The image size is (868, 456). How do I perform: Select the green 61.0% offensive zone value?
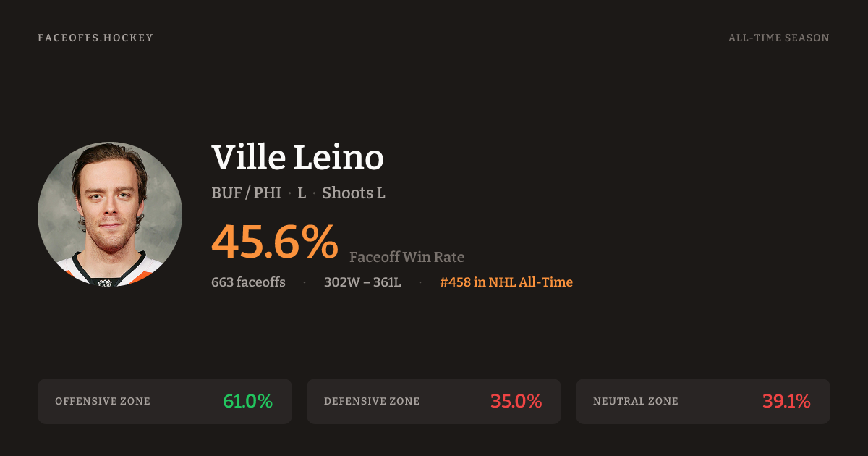[x=247, y=401]
